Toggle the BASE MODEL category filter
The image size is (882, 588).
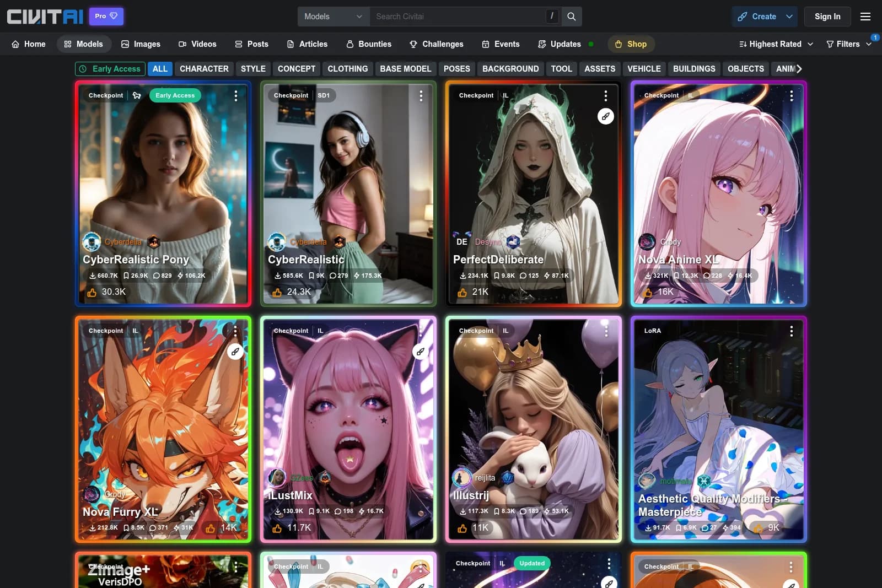pos(405,68)
